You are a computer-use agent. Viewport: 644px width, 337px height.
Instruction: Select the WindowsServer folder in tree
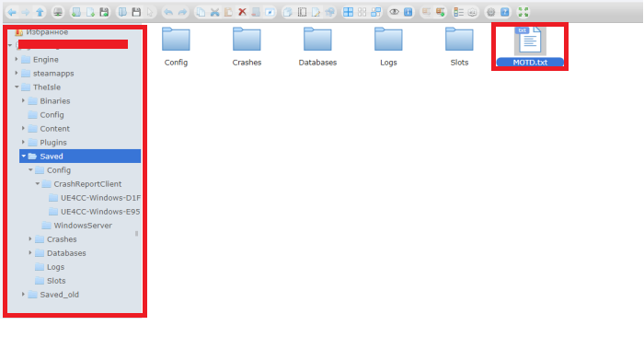83,226
